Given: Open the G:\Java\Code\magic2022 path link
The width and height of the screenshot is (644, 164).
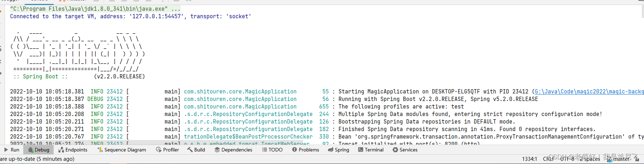Looking at the screenshot, I should point(589,92).
